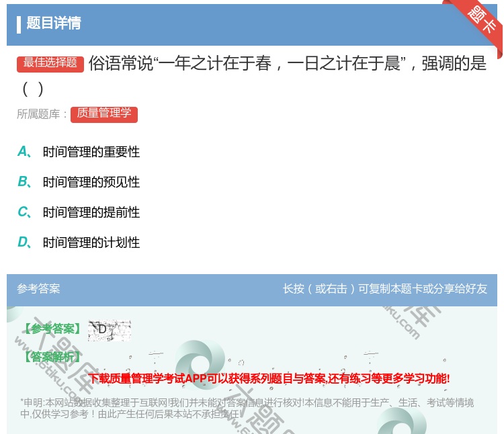
Task: Open the 质量管理学 question bank tag
Action: [x=104, y=114]
